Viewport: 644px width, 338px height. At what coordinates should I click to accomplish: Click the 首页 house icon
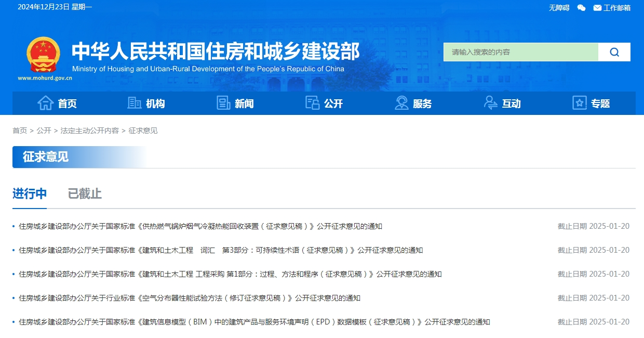[46, 103]
